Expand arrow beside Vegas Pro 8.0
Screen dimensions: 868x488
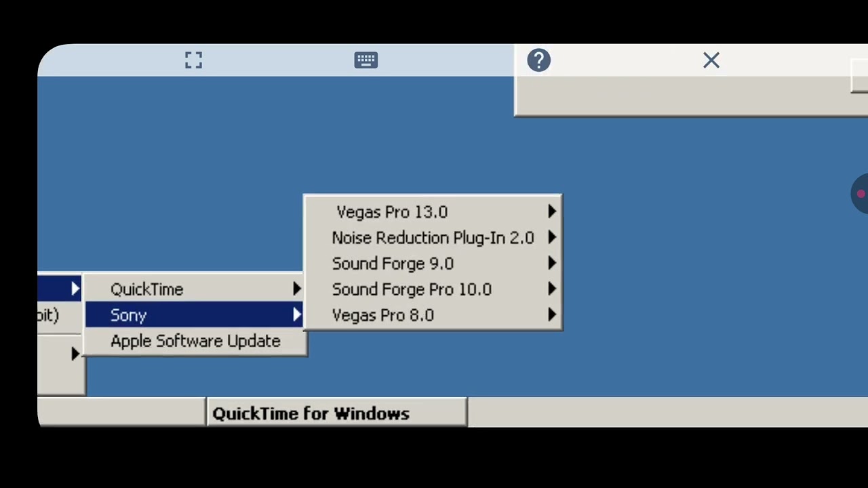(x=552, y=315)
